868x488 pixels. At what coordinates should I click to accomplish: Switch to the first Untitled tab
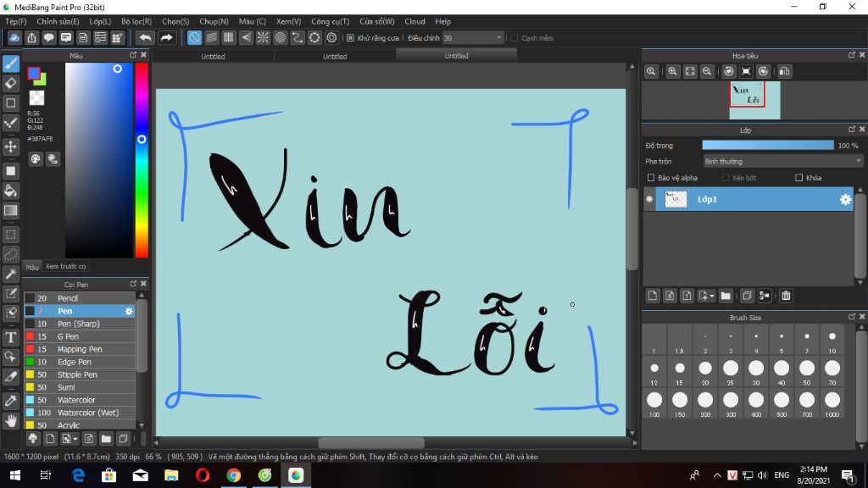(x=213, y=57)
